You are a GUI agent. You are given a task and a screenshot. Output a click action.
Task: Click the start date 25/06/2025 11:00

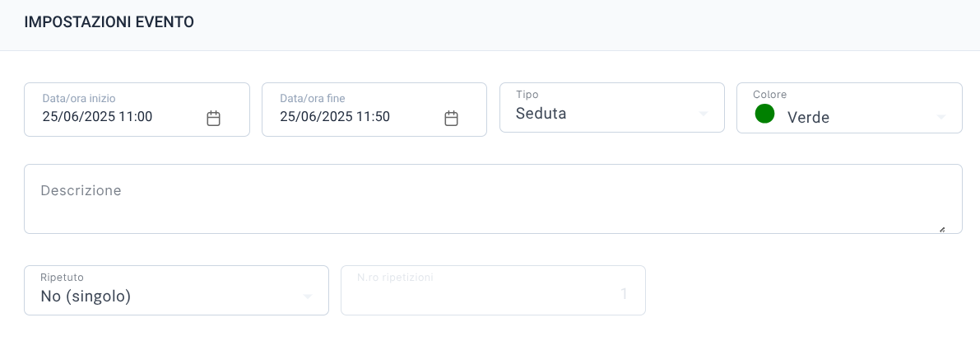[x=97, y=116]
